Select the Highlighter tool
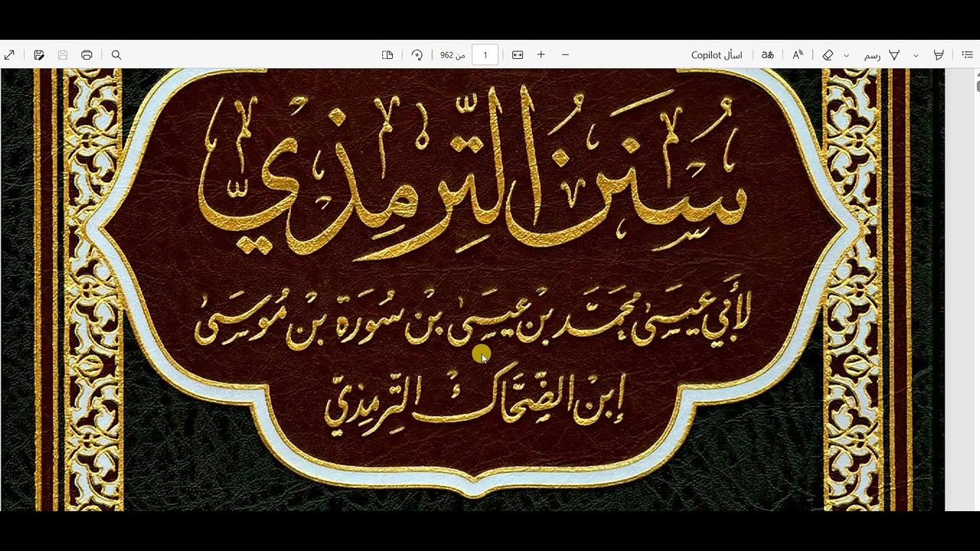Viewport: 980px width, 551px height. coord(939,55)
